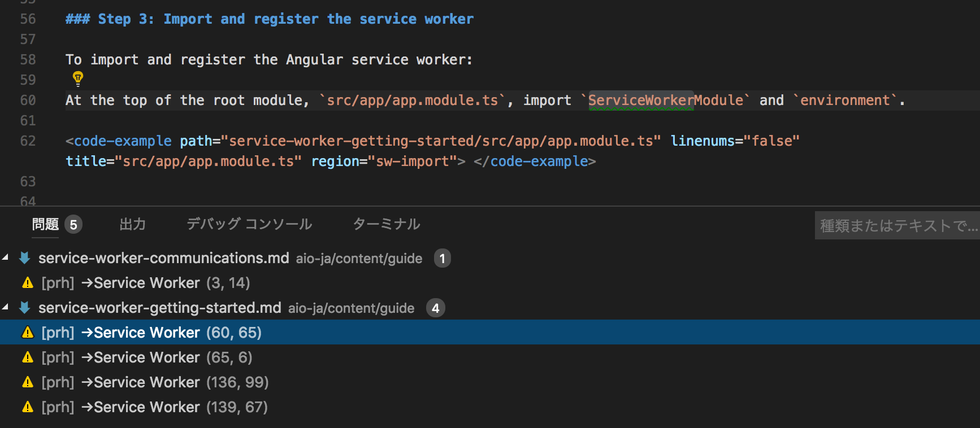Click the underlined ServiceWorker word in editor
Screen dimensions: 980x428
pyautogui.click(x=641, y=100)
